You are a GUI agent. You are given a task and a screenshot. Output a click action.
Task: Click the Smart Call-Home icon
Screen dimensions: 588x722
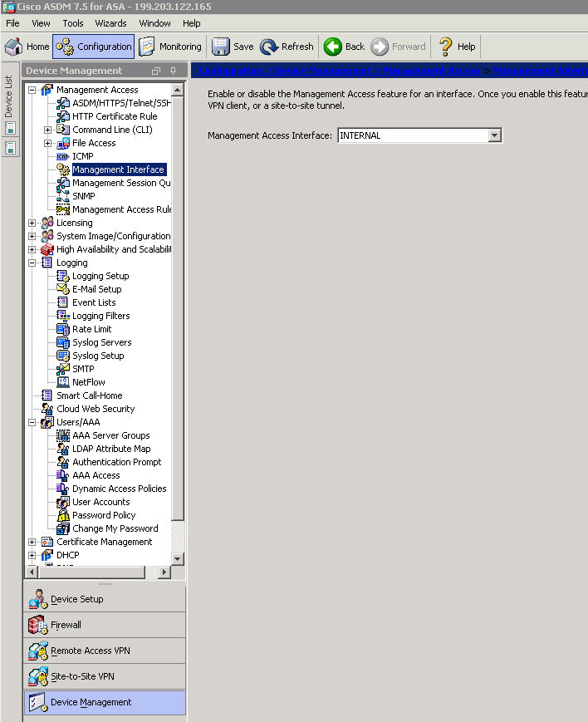click(47, 395)
